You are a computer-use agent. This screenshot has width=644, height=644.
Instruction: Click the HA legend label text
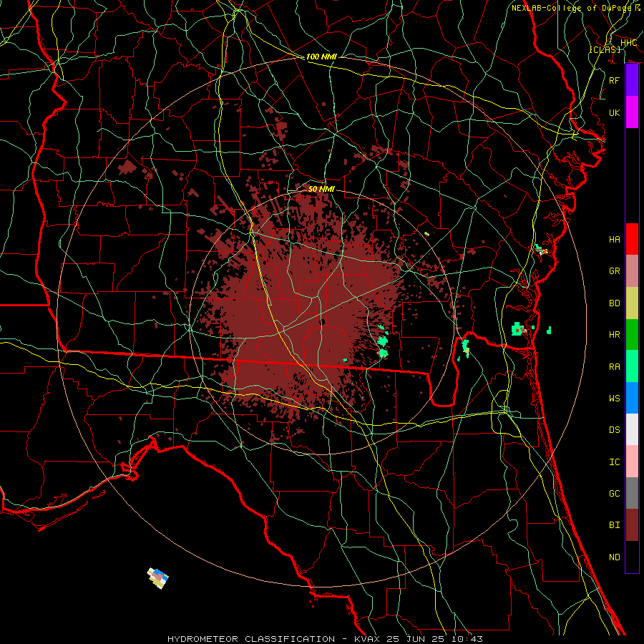(x=614, y=239)
